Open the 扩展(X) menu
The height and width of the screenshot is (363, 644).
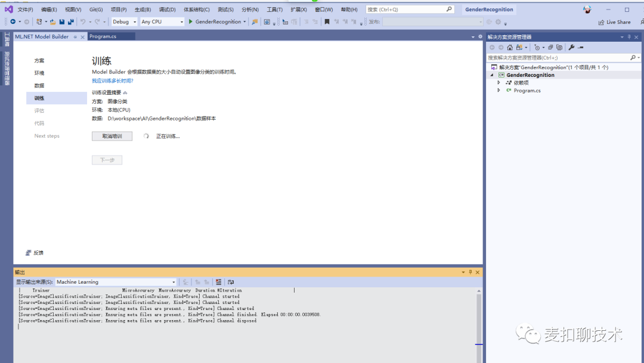299,10
